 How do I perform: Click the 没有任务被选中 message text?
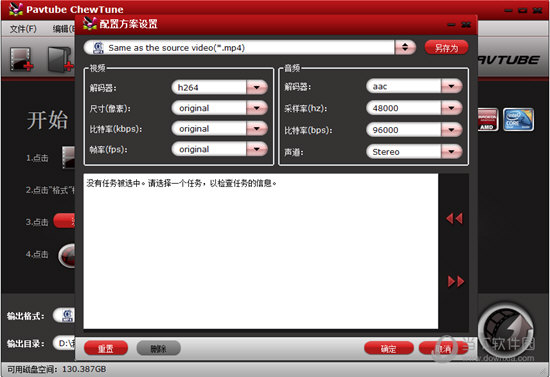point(181,183)
